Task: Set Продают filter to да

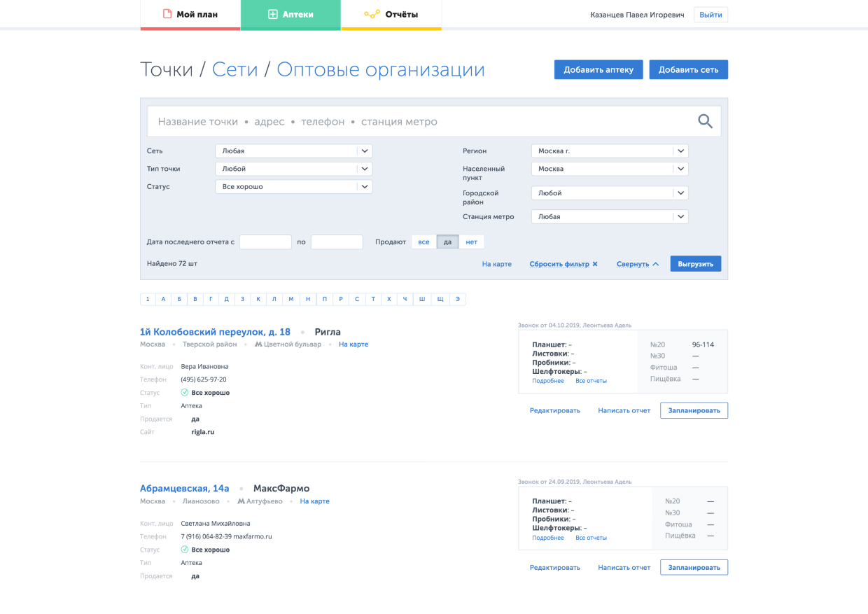Action: 448,242
